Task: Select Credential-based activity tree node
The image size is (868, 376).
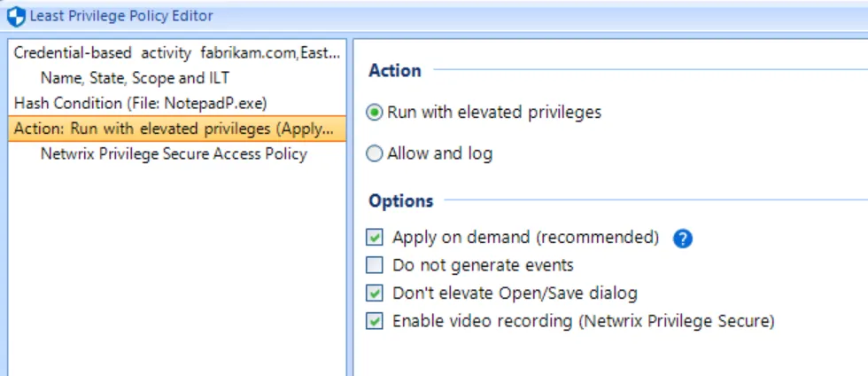Action: click(177, 53)
